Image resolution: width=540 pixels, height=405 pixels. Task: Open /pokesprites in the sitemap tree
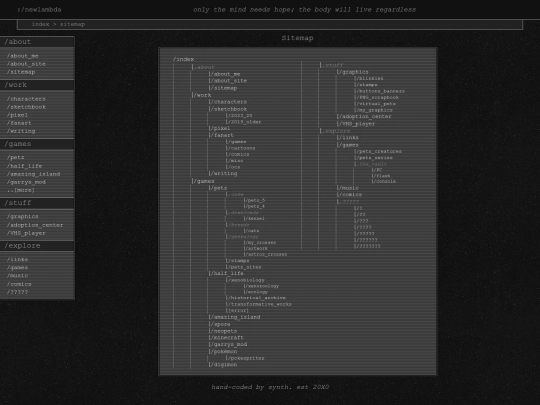[245, 358]
